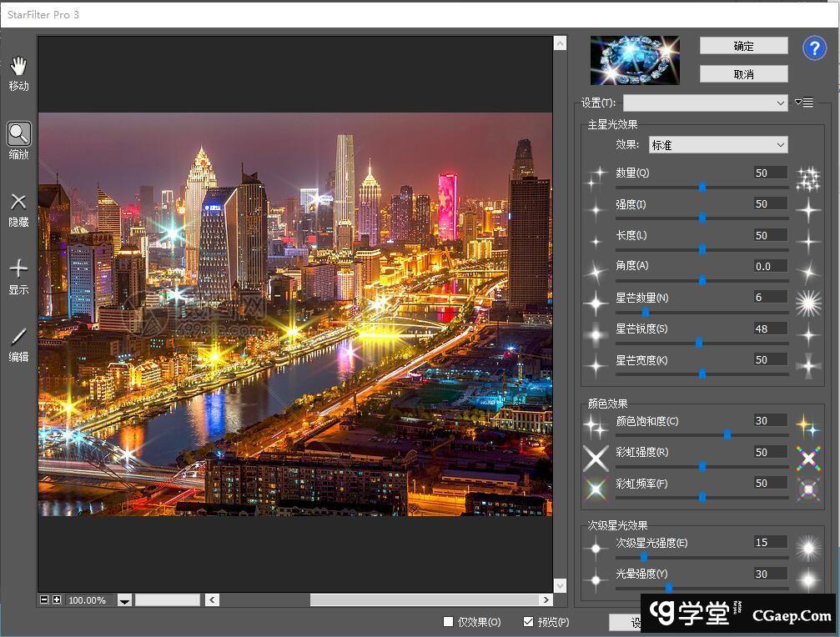Screen dimensions: 840x637
Task: Click the zoom in plus icon
Action: coord(57,599)
